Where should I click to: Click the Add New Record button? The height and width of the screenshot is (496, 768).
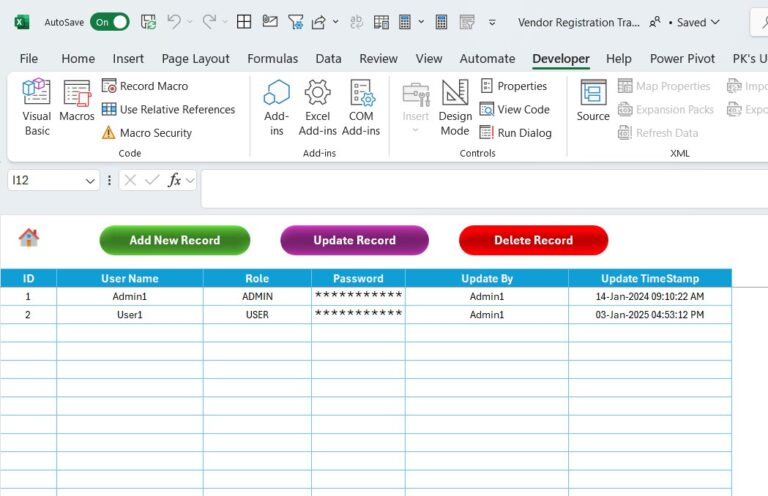(x=175, y=240)
